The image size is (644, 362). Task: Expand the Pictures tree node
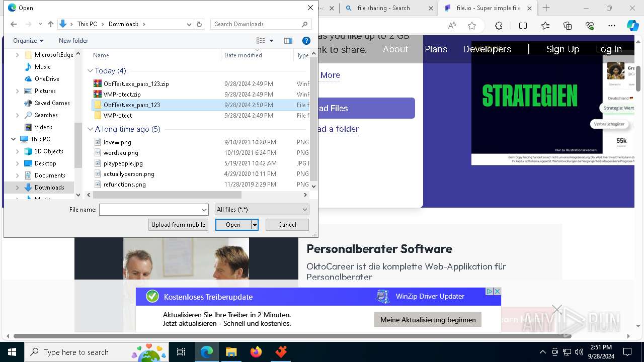pyautogui.click(x=18, y=91)
